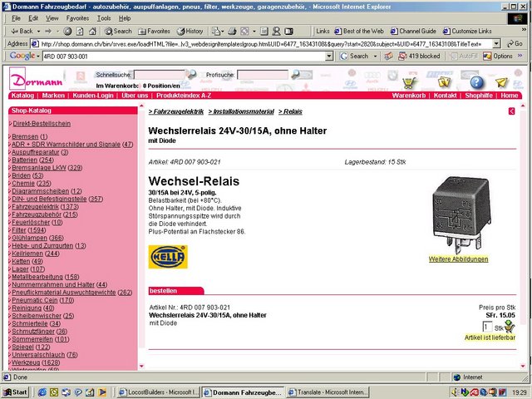This screenshot has height=399, width=532.
Task: Click the blue help question mark icon
Action: pos(476,82)
